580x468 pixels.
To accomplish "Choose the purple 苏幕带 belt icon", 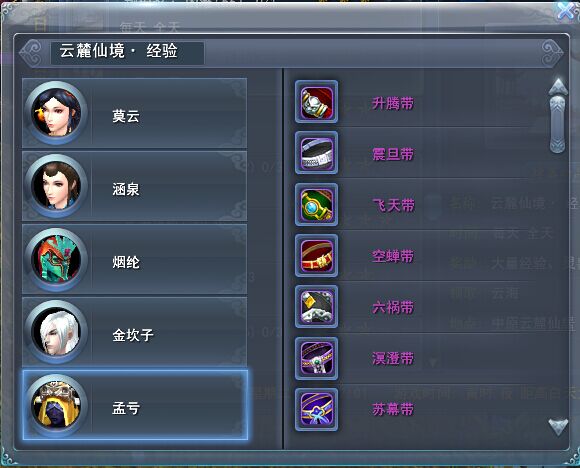I will coord(316,410).
